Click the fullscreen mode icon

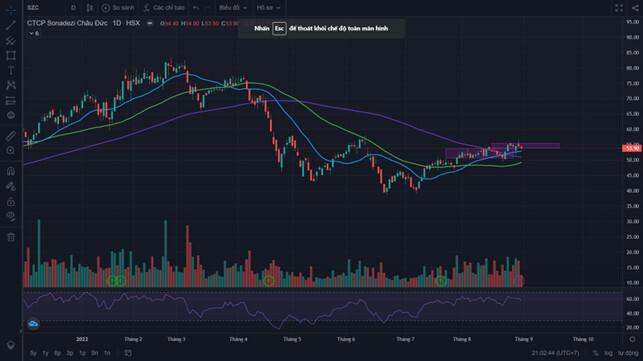(619, 8)
